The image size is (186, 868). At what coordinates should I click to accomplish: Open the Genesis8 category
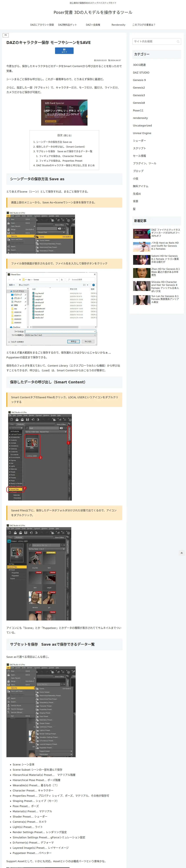pyautogui.click(x=139, y=103)
